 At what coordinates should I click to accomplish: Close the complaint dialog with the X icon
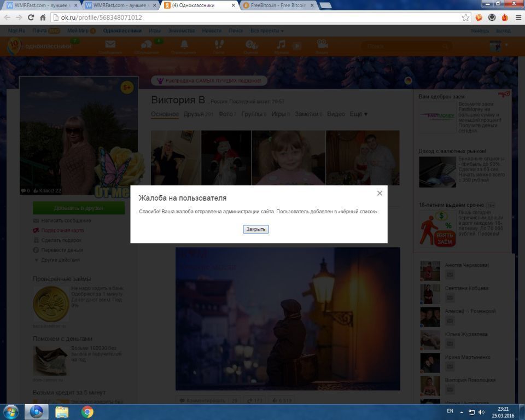tap(380, 193)
